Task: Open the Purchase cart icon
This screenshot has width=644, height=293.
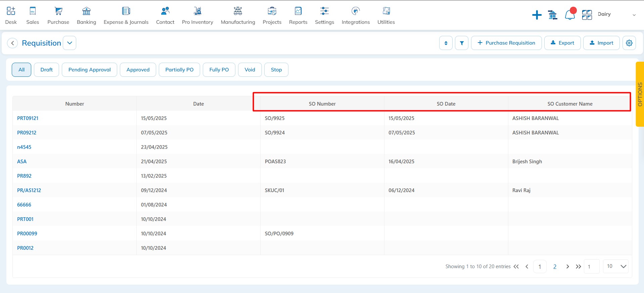Action: pyautogui.click(x=58, y=11)
